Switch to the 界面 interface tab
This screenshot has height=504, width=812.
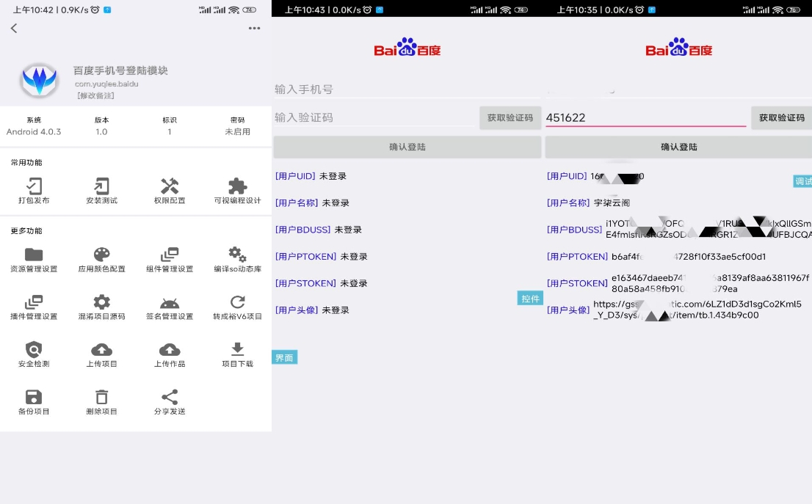click(284, 357)
